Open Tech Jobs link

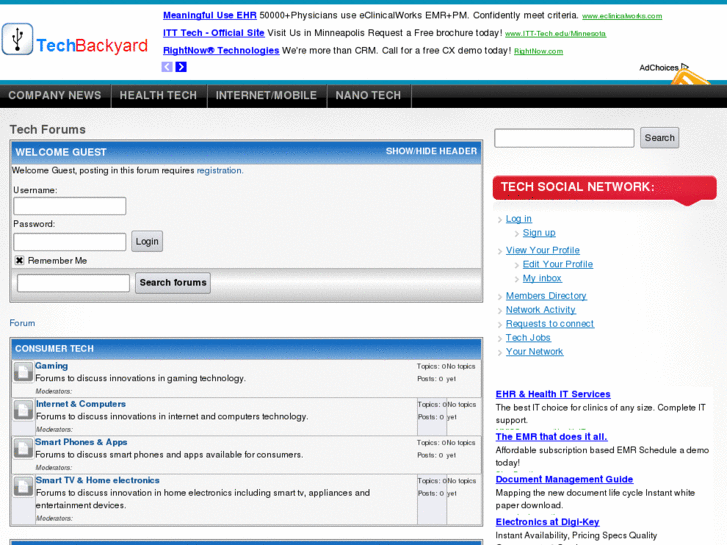[528, 337]
